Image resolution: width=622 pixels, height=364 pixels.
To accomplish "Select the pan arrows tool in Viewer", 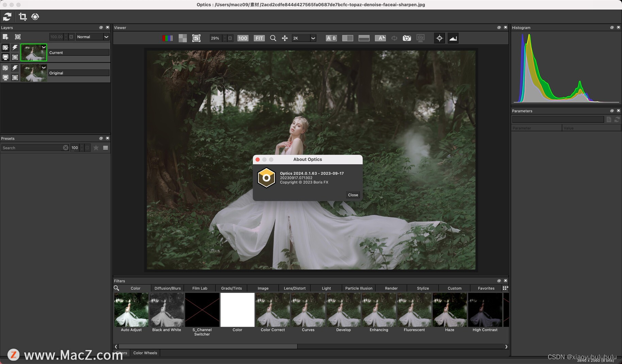I will tap(285, 38).
